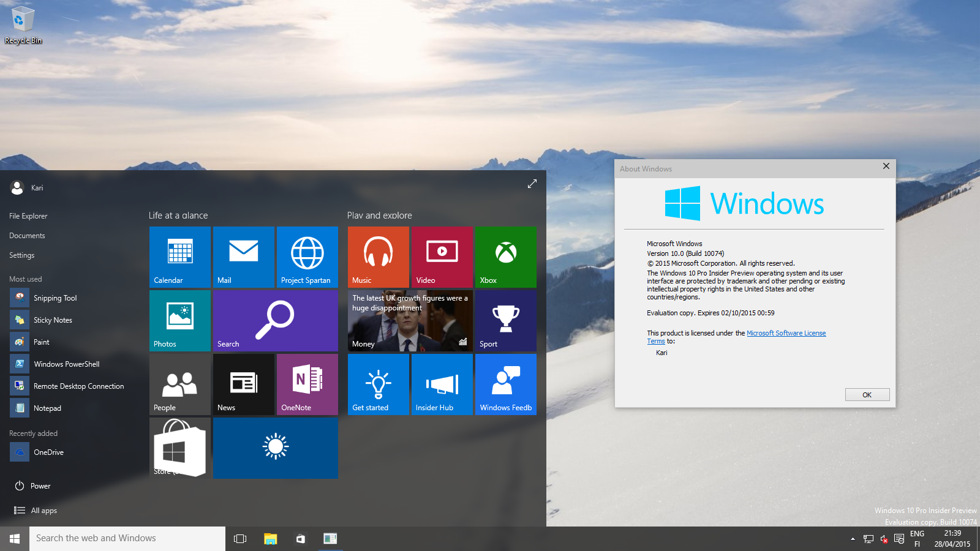Screen dimensions: 980x551
Task: Open the Project Spartan tile
Action: pos(307,257)
